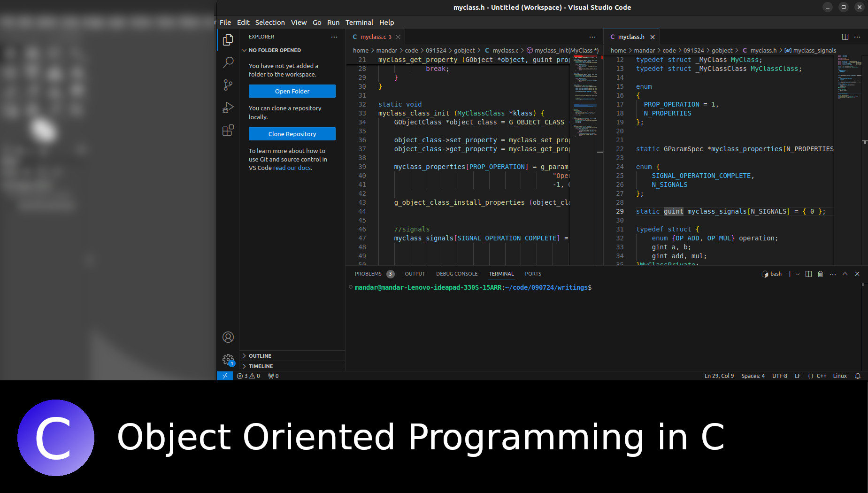Click 091524 breadcrumb in myclass.h editor
This screenshot has height=493, width=868.
693,50
